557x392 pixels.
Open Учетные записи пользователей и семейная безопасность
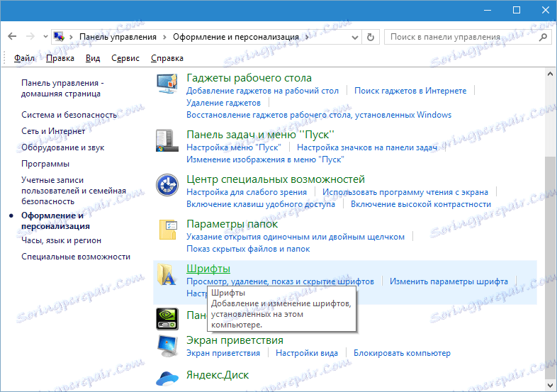coord(74,191)
